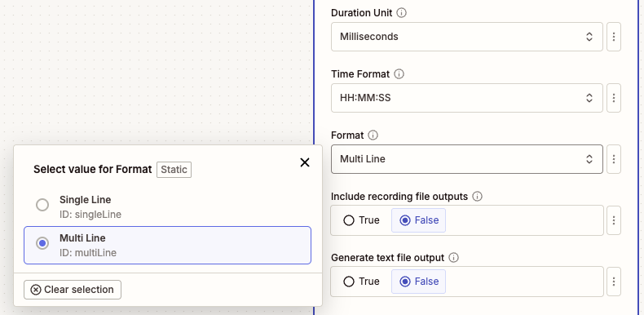Open three-dot menu for text file output
This screenshot has height=315, width=644.
coord(614,282)
